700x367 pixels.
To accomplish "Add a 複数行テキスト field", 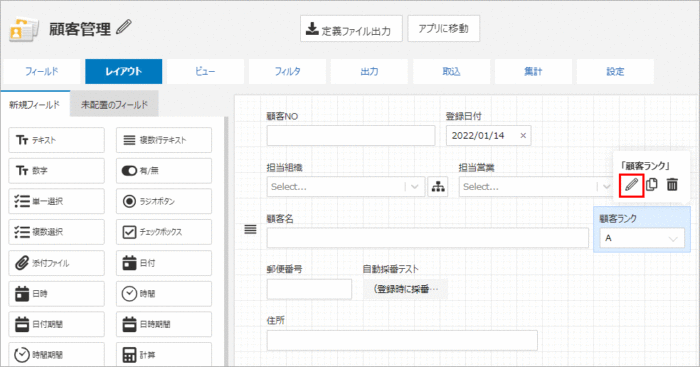I will (x=164, y=140).
